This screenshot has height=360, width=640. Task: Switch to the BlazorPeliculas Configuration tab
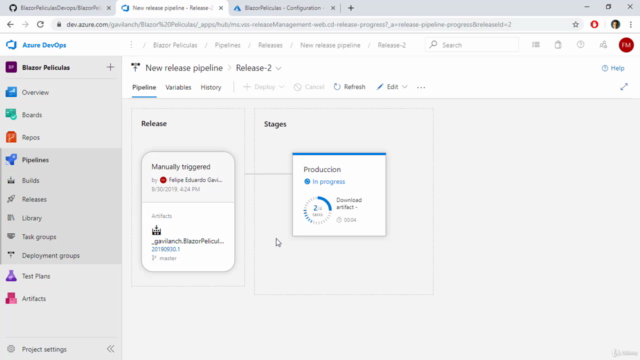pyautogui.click(x=284, y=8)
